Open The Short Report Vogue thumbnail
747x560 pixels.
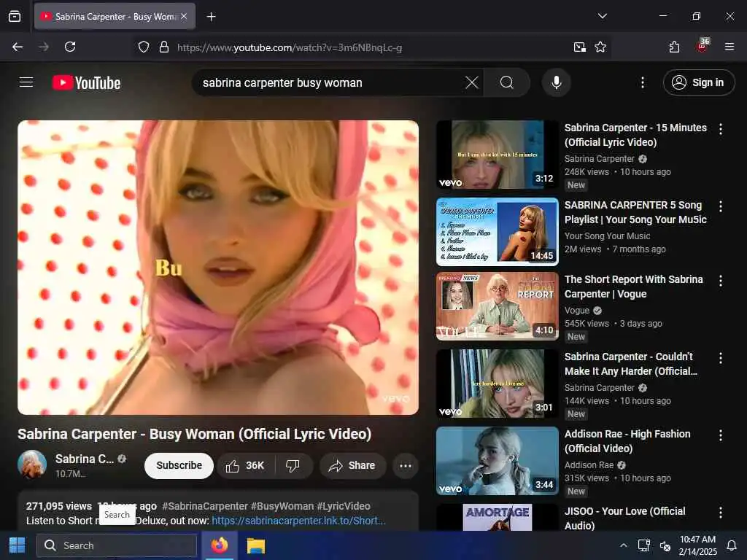coord(498,306)
